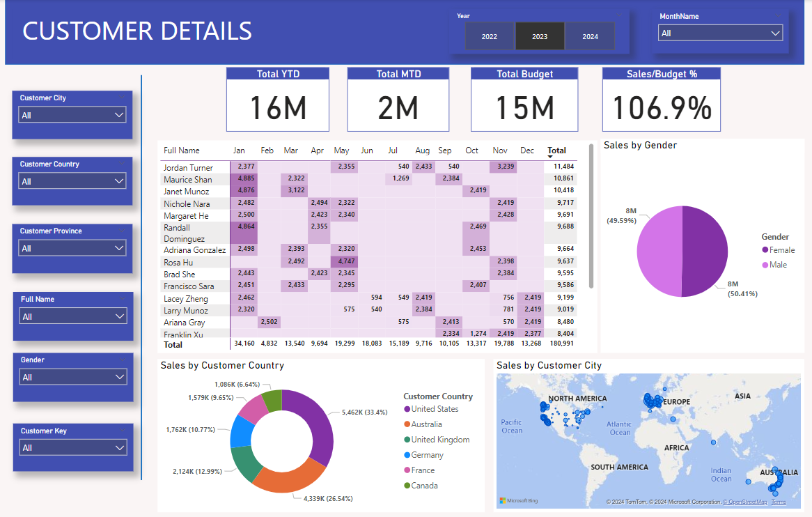Click the Canada legend marker in country chart
Screen dimensions: 812x517
pos(407,486)
